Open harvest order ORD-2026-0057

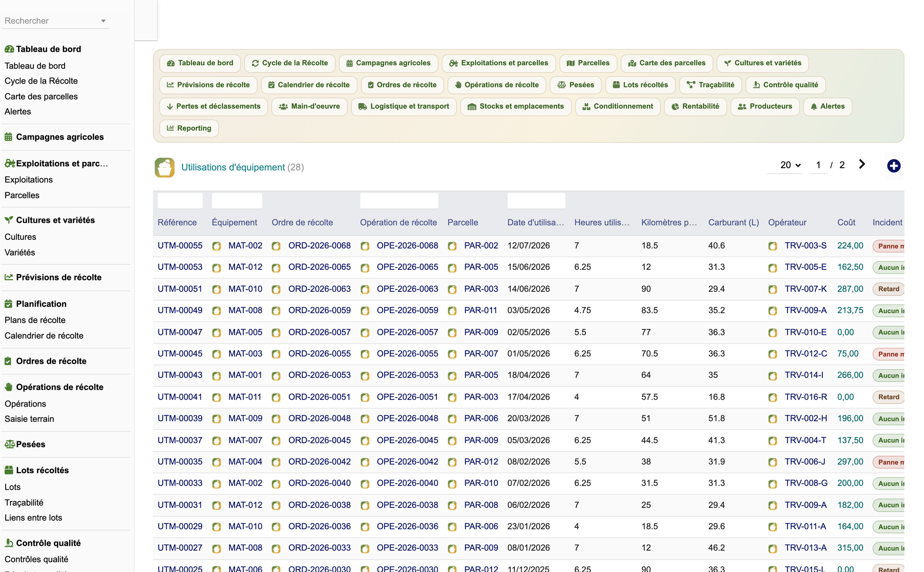click(x=320, y=332)
